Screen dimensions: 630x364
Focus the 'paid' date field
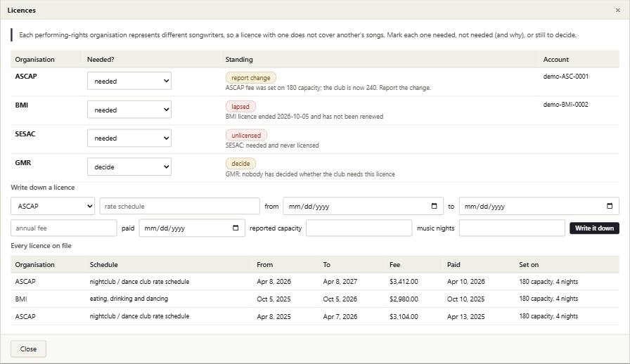click(x=192, y=228)
